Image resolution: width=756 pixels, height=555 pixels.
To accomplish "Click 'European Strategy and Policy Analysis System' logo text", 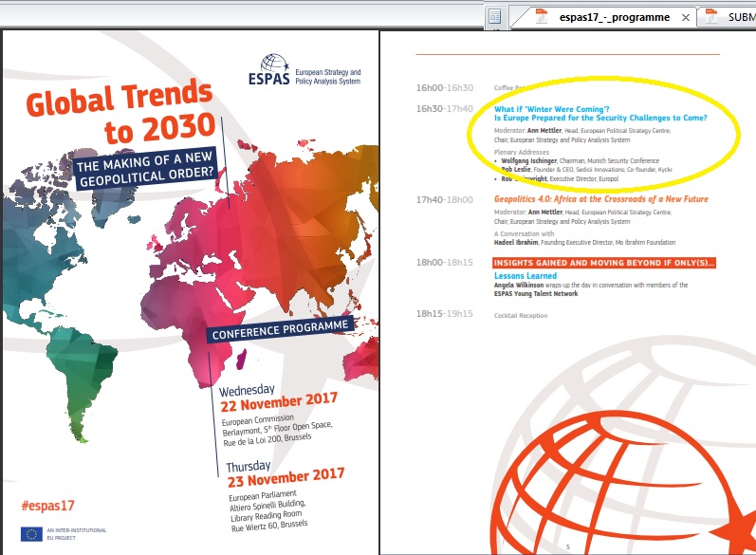I will point(328,77).
